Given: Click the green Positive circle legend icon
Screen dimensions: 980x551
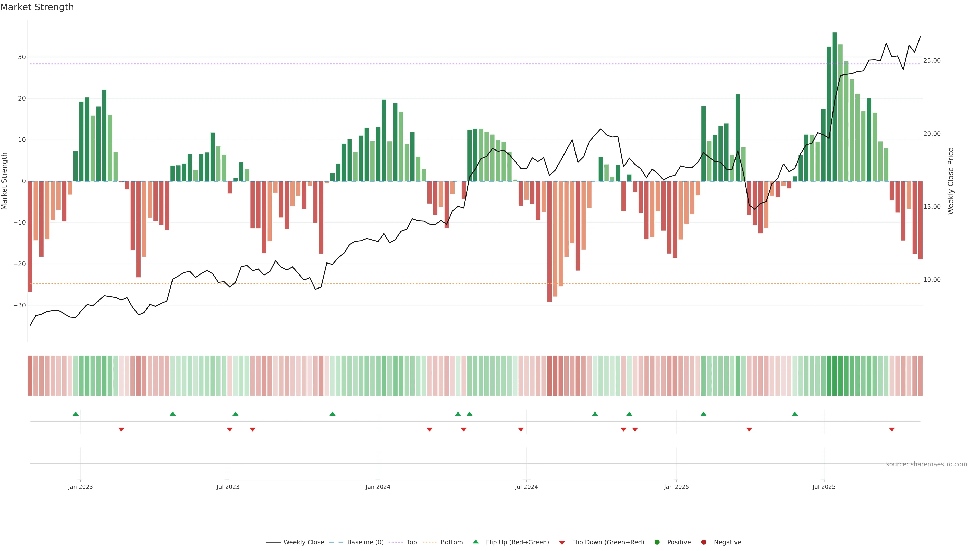Looking at the screenshot, I should 657,542.
